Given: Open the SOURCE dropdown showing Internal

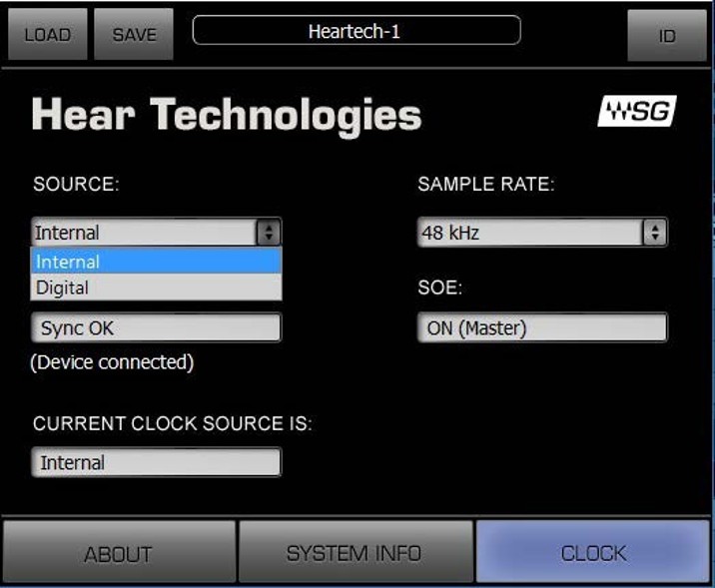Looking at the screenshot, I should point(156,233).
